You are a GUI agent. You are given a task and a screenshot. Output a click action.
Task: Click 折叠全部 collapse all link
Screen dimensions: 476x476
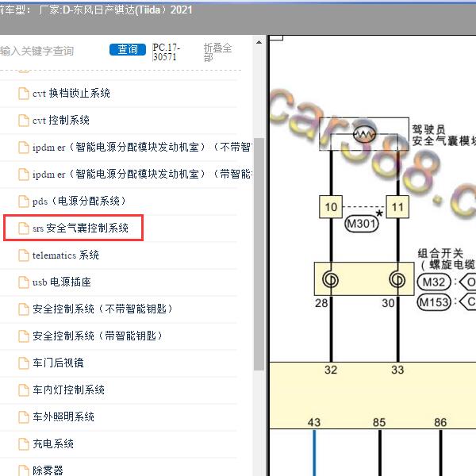[x=217, y=52]
